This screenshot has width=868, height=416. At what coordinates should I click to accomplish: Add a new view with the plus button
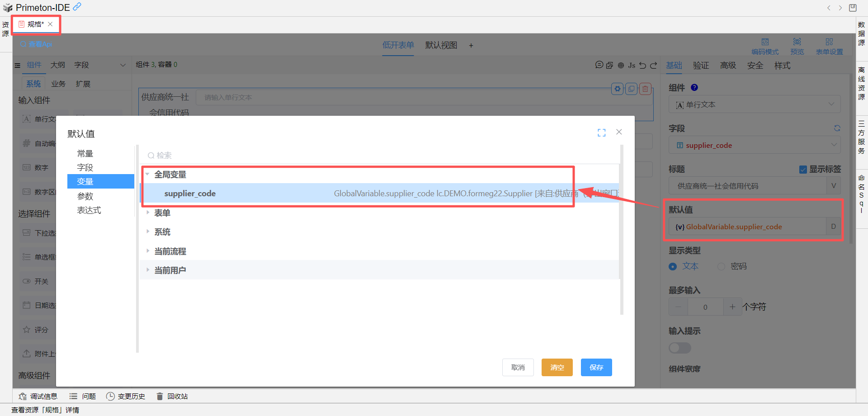pos(471,45)
